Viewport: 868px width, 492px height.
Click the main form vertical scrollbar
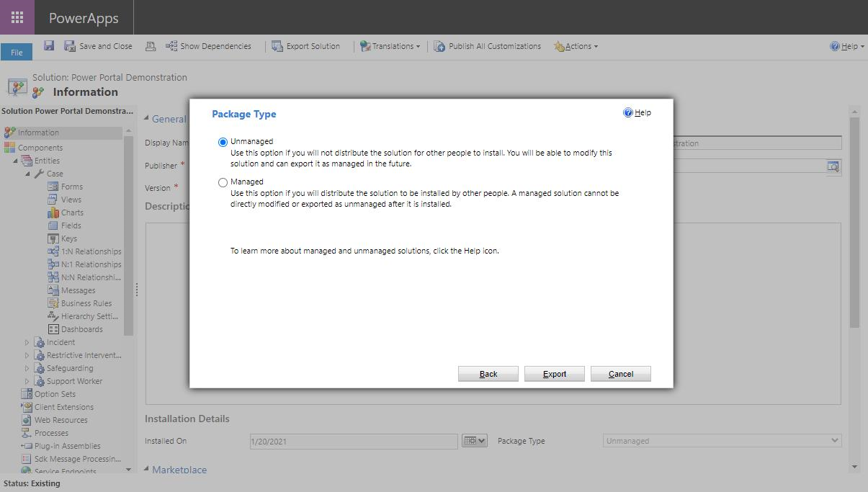tap(854, 223)
